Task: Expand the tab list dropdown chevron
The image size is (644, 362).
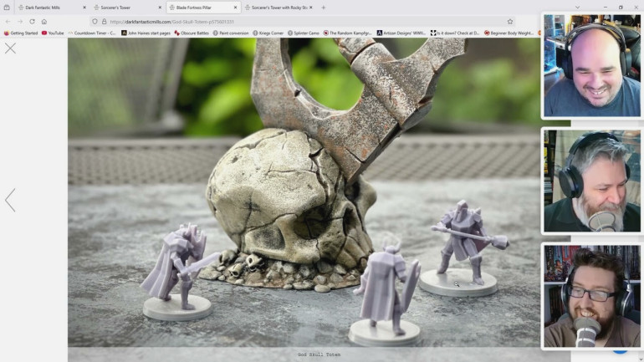Action: [x=576, y=8]
